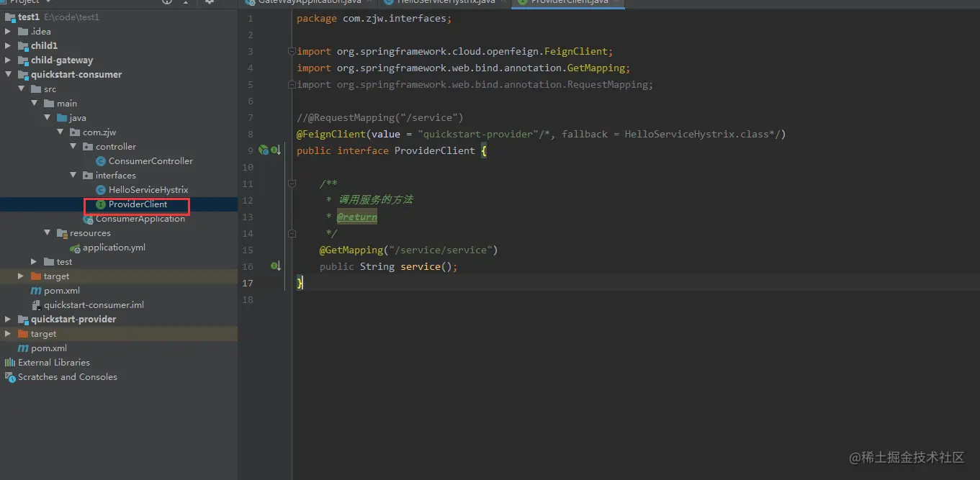Select HelloServiceHystrix in the project tree
Image resolution: width=980 pixels, height=480 pixels.
click(x=148, y=190)
